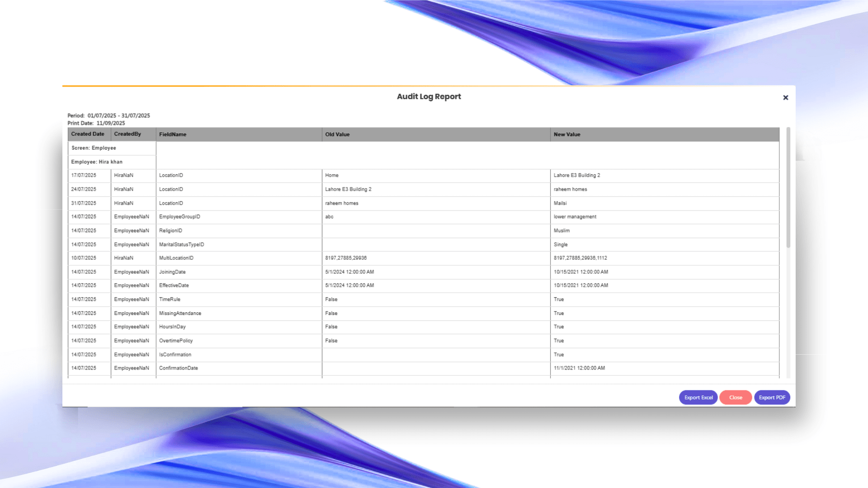Click the Old Value column header
Screen dimensions: 868x488
[x=337, y=135]
